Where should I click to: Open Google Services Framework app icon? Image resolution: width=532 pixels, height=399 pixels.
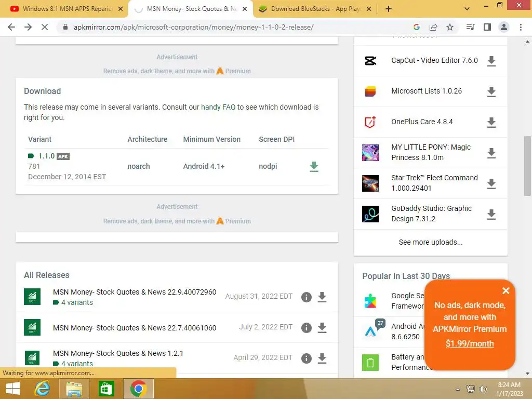click(370, 301)
